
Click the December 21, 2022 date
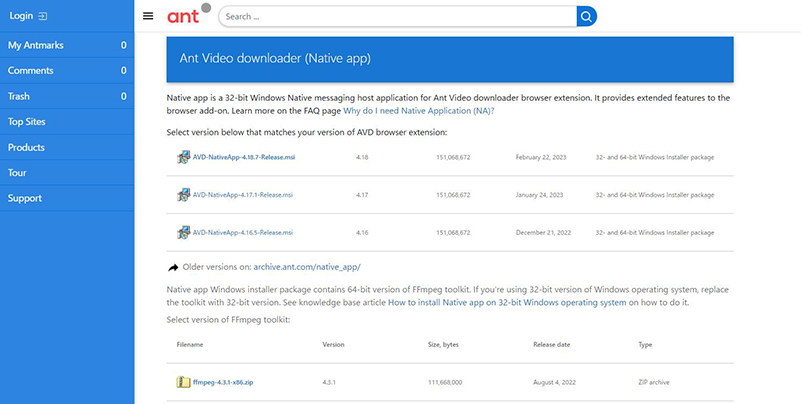tap(543, 232)
